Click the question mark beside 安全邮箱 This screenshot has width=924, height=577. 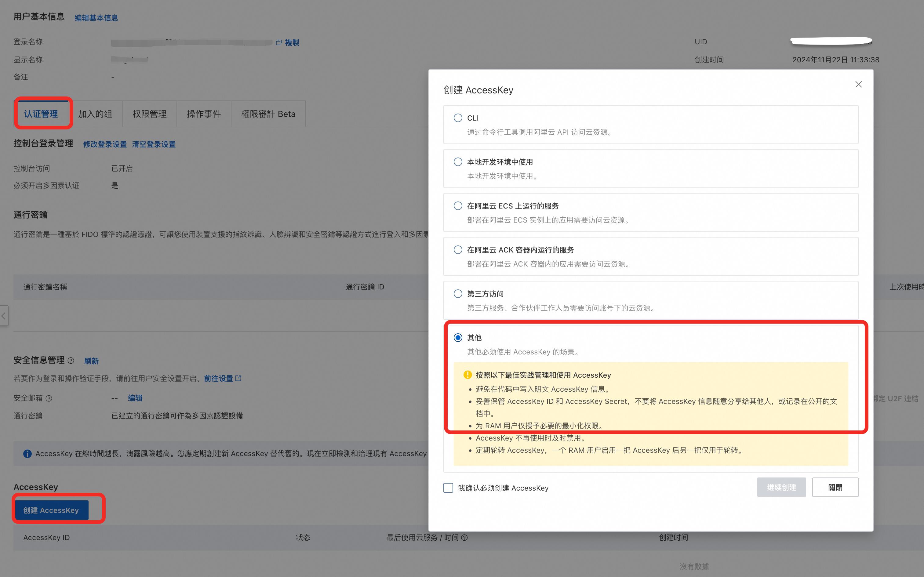pos(49,398)
